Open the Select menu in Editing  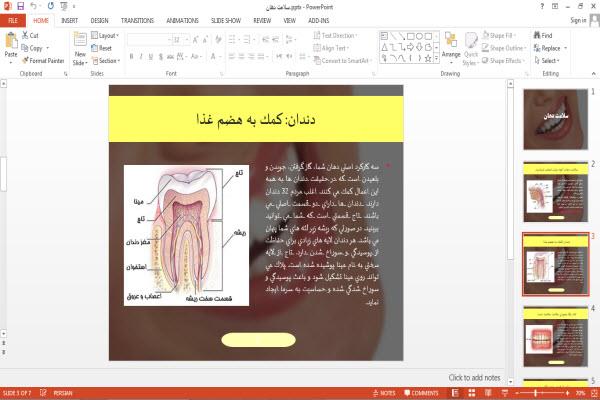(x=547, y=60)
